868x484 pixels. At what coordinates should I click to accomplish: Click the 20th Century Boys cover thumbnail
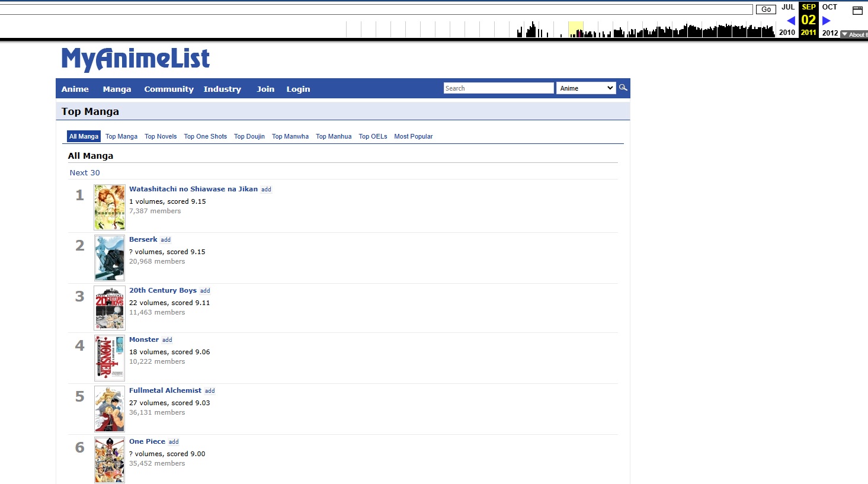[x=110, y=308]
